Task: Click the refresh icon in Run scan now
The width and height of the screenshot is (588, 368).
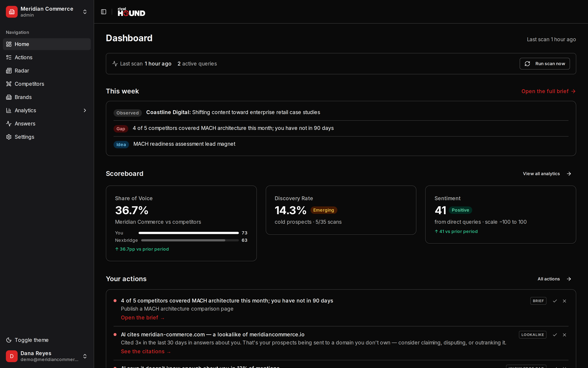Action: tap(527, 63)
